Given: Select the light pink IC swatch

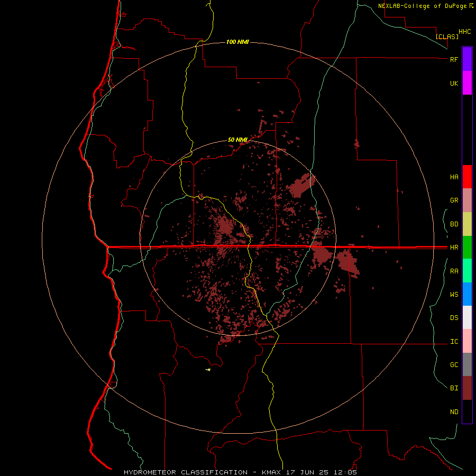Looking at the screenshot, I should tap(467, 341).
